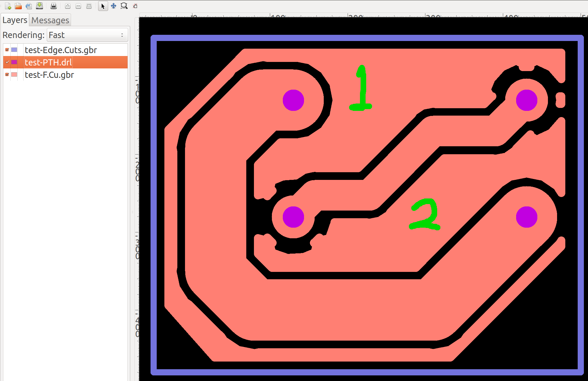
Task: Uncheck visibility of test-PTH.drl
Action: point(7,62)
